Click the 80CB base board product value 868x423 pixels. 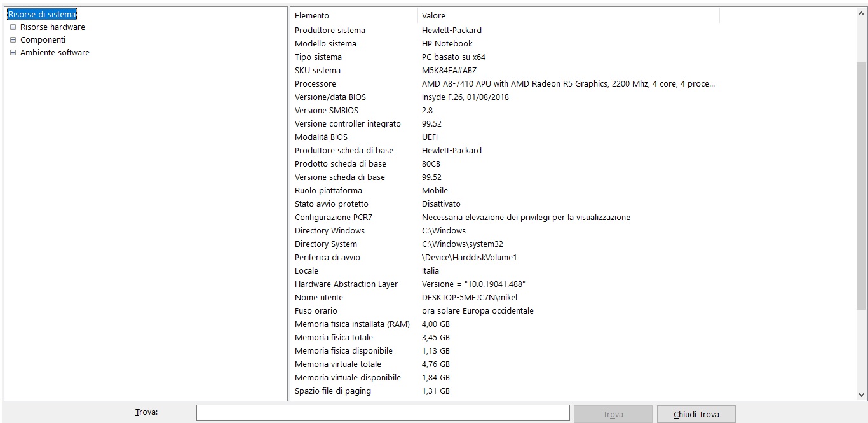coord(431,163)
